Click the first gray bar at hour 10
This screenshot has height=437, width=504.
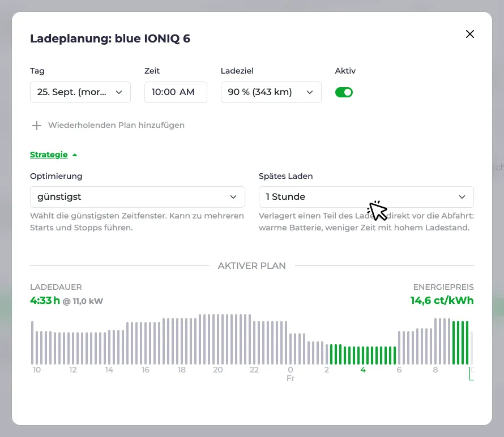pyautogui.click(x=32, y=342)
